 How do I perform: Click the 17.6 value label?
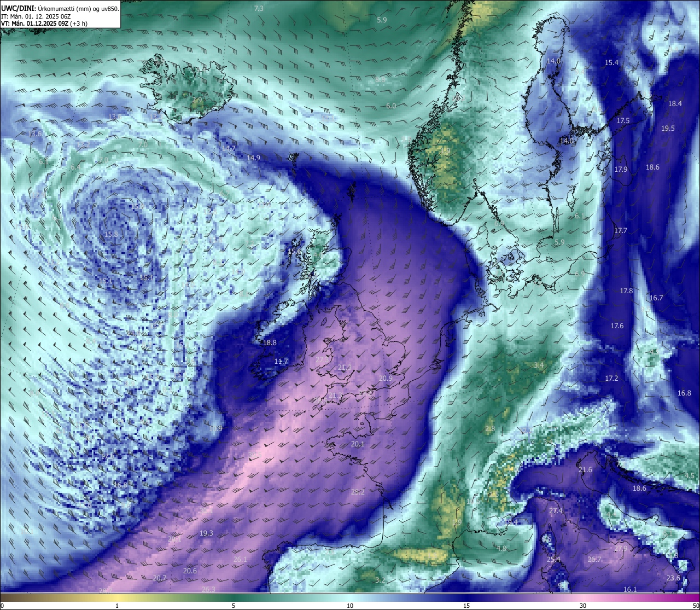[617, 326]
